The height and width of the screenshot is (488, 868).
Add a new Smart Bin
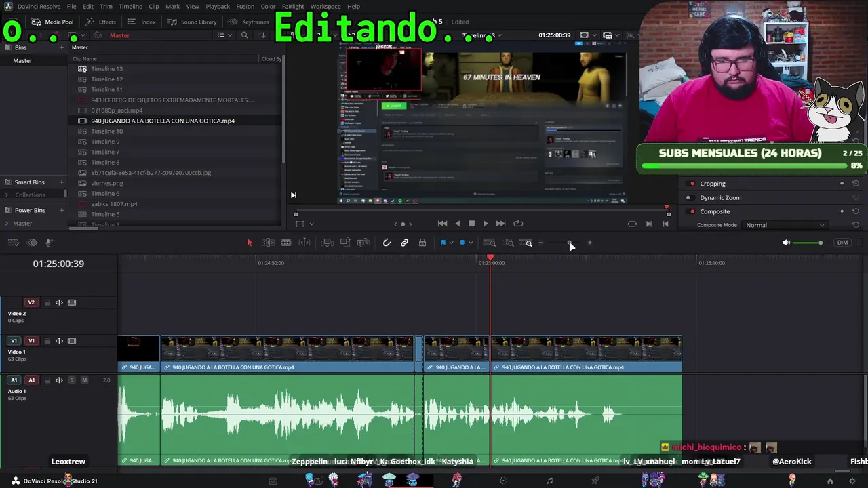(x=62, y=182)
